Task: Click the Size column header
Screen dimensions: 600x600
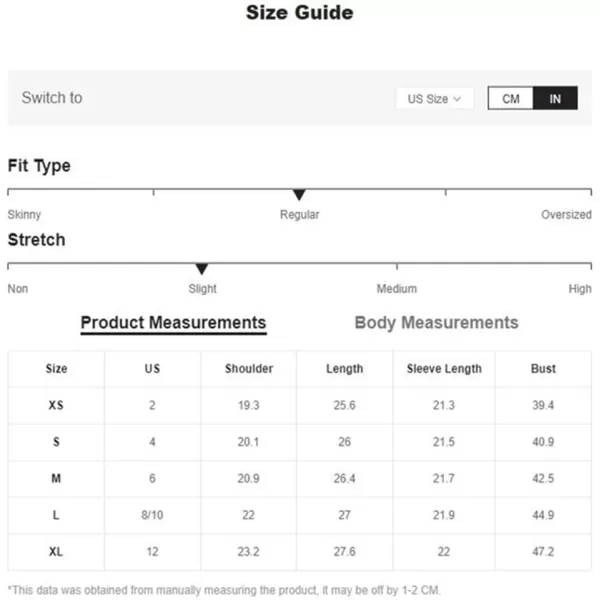Action: pyautogui.click(x=56, y=368)
